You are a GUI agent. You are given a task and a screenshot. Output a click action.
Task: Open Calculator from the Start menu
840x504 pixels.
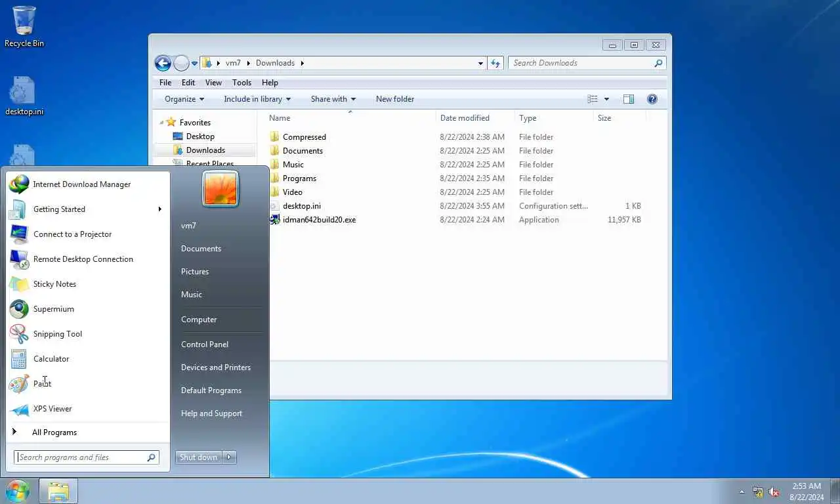click(87, 359)
